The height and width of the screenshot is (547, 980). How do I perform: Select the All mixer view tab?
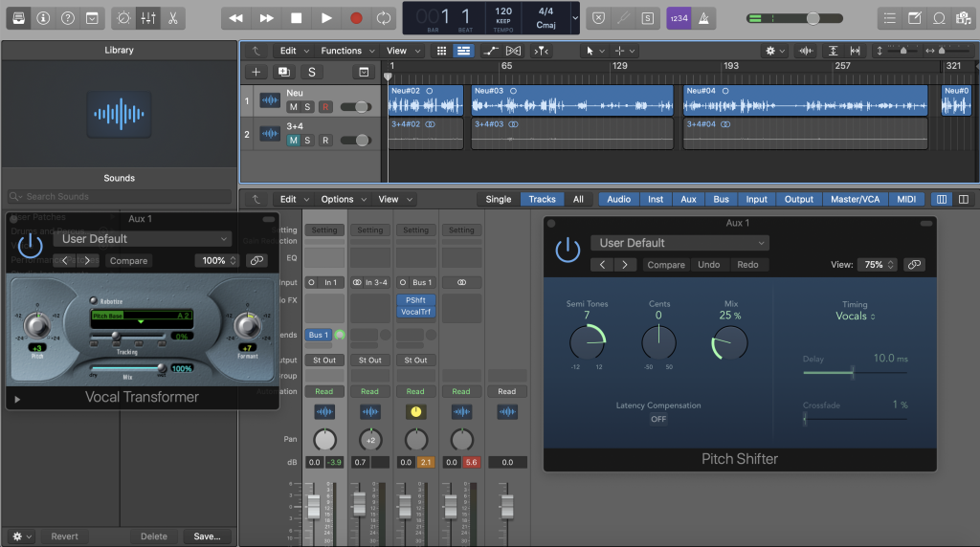(x=578, y=199)
